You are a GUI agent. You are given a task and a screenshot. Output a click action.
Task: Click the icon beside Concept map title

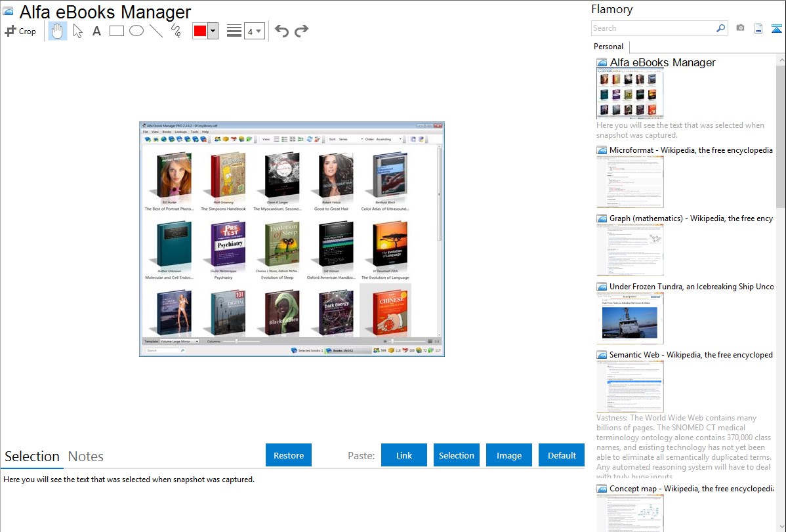click(x=602, y=489)
